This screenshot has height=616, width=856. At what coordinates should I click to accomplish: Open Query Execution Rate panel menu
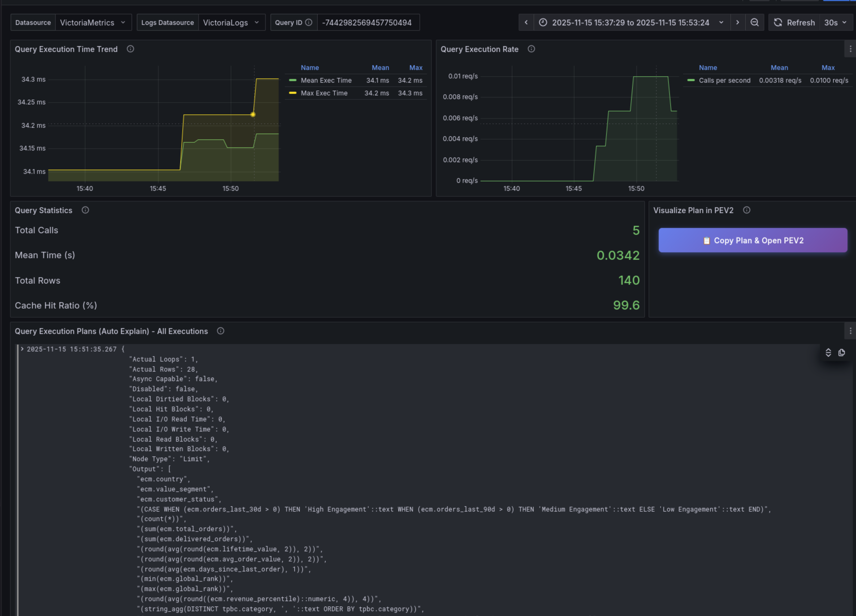[851, 49]
